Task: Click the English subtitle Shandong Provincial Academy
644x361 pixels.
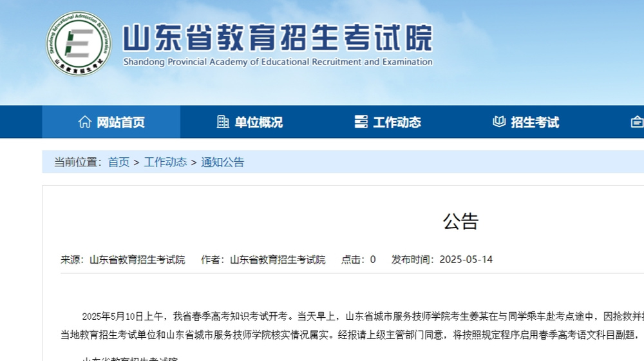Action: click(278, 62)
